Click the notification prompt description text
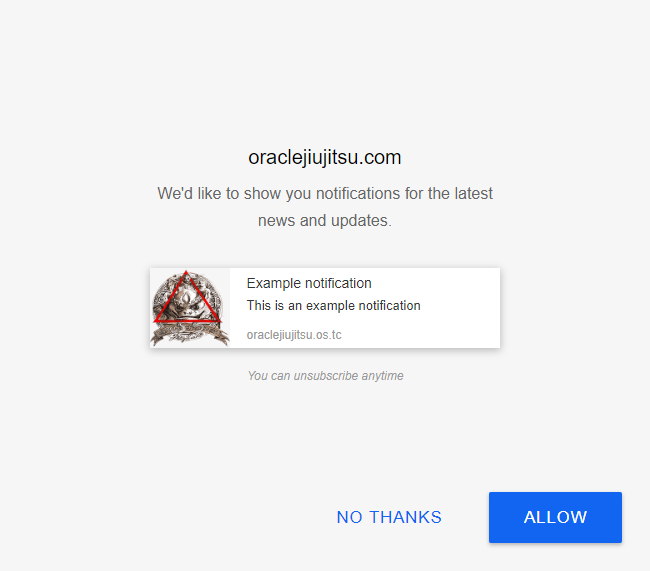Viewport: 650px width, 571px height. pos(325,207)
